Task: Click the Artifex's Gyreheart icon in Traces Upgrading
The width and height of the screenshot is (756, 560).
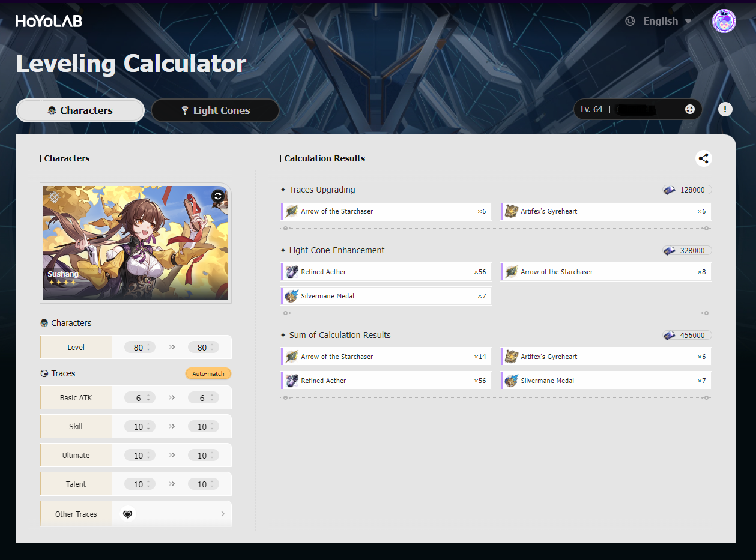Action: point(512,211)
